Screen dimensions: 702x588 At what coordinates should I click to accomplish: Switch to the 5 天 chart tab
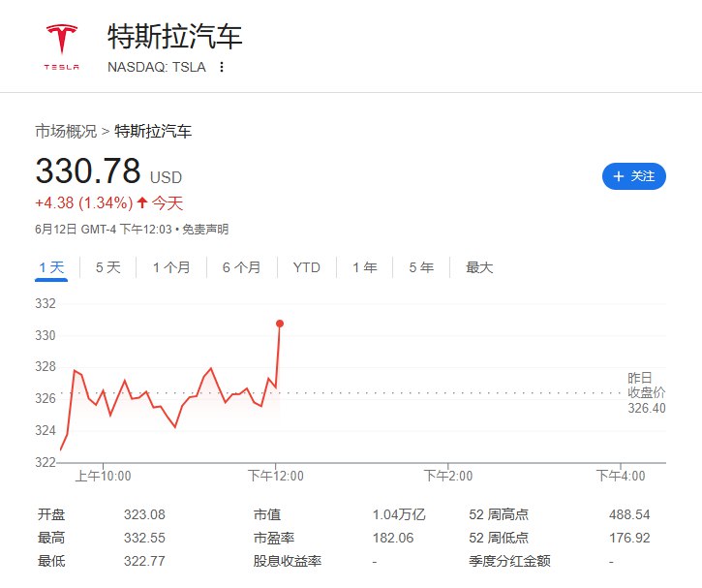[107, 267]
